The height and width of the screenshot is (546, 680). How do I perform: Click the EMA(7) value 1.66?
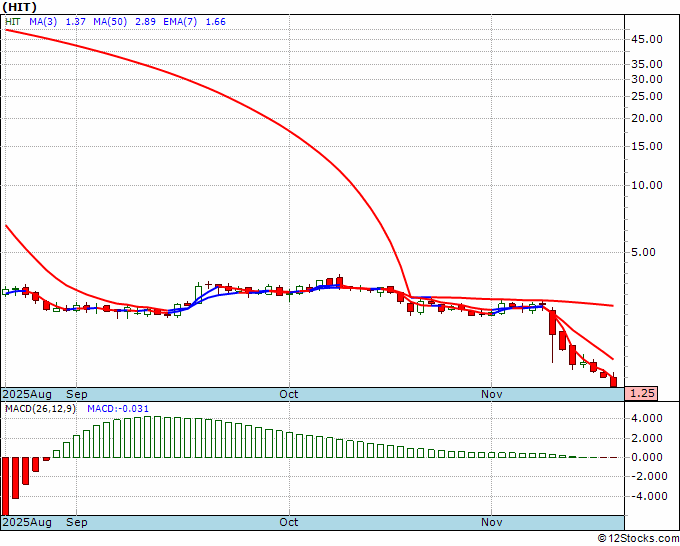216,22
